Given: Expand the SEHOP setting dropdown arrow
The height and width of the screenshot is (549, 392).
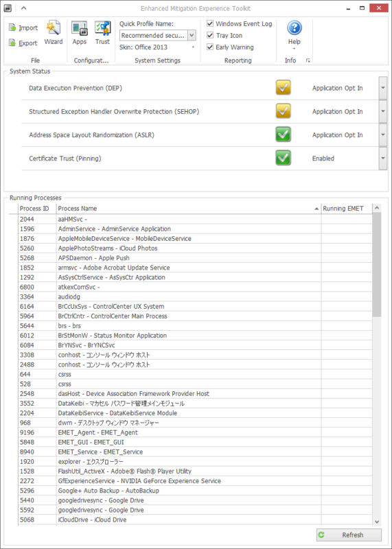Looking at the screenshot, I should (x=382, y=111).
